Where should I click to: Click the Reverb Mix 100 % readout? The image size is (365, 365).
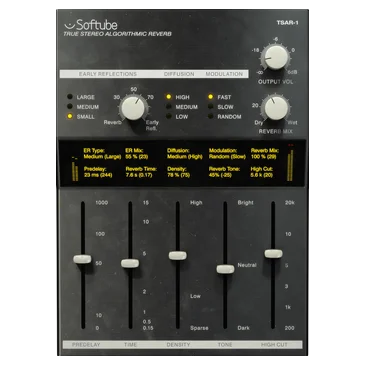[265, 154]
